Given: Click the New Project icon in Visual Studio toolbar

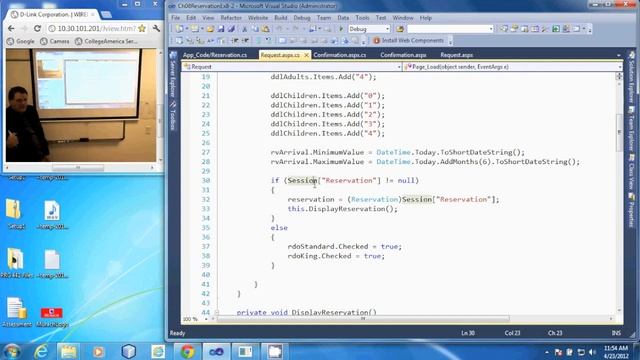Looking at the screenshot, I should point(179,29).
